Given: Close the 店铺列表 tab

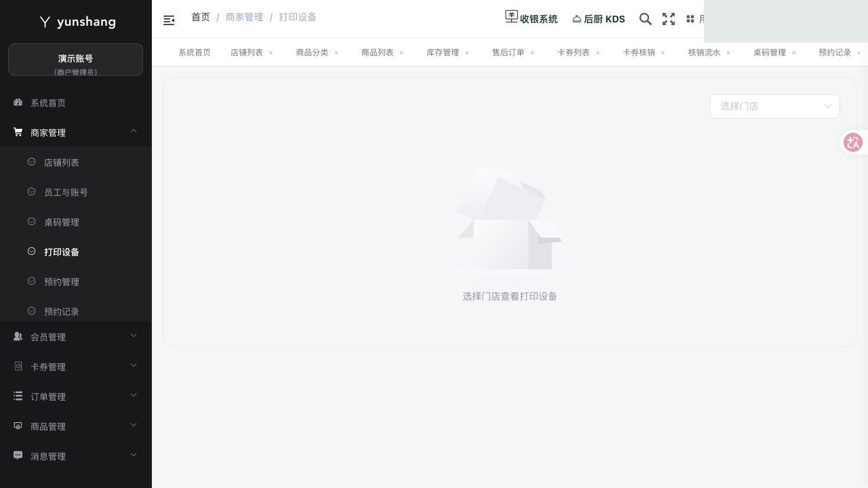Looking at the screenshot, I should 271,53.
